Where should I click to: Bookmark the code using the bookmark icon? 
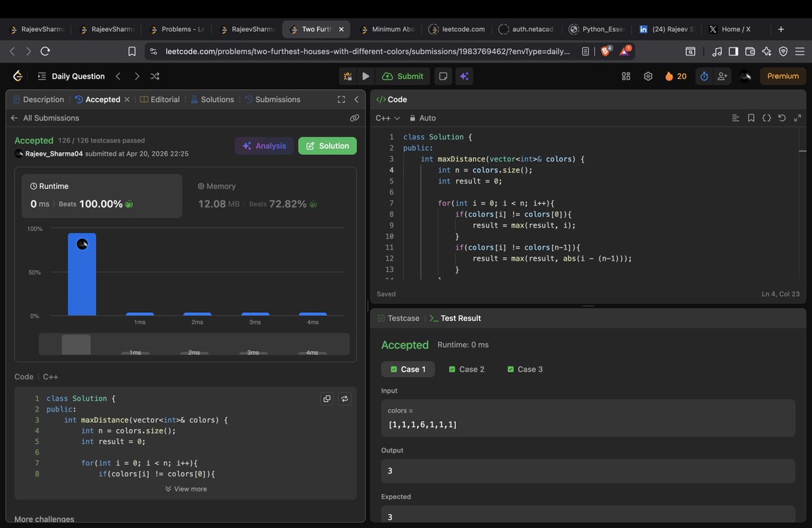click(751, 117)
